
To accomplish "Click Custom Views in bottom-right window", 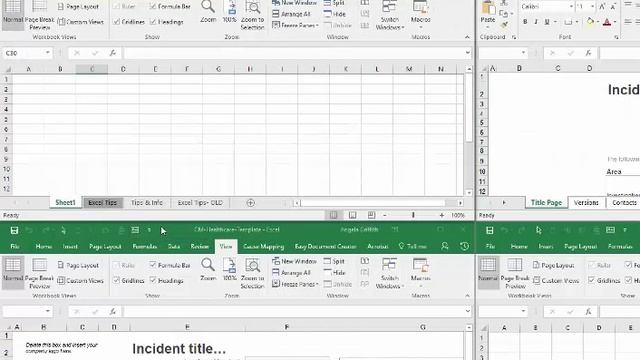I will (x=556, y=281).
